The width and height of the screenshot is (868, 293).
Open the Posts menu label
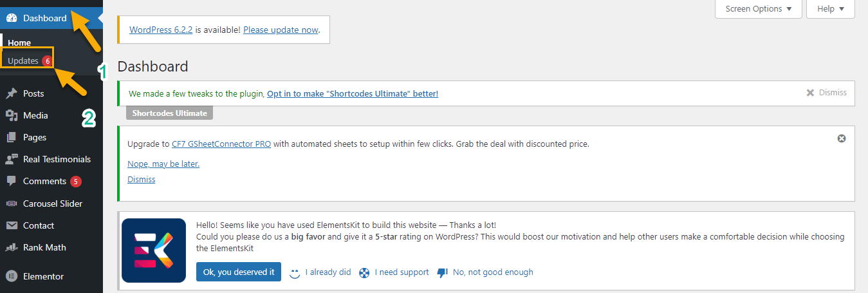tap(33, 93)
